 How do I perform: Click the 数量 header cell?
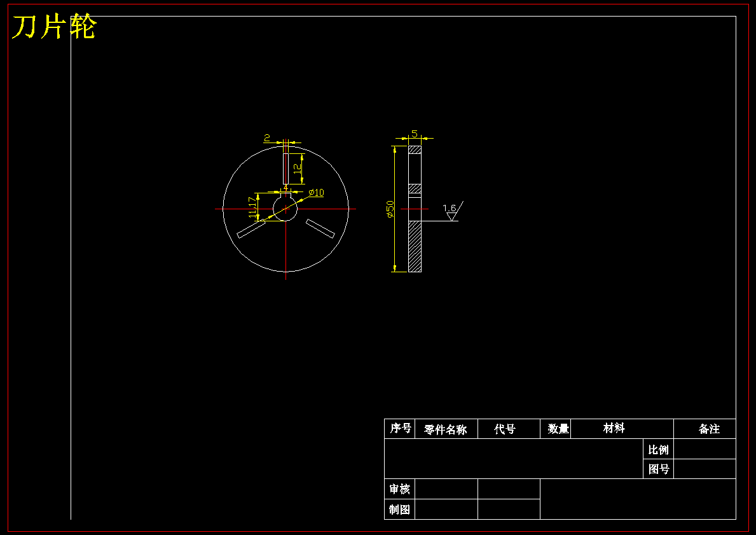[x=556, y=429]
